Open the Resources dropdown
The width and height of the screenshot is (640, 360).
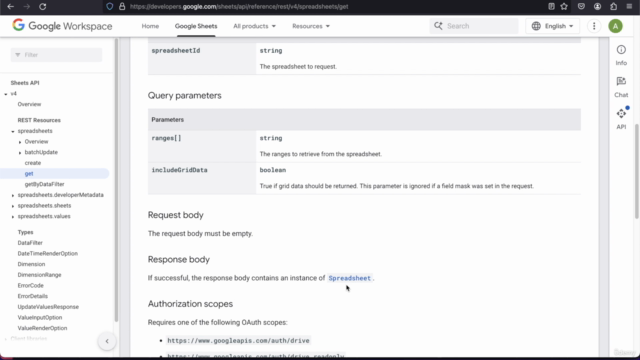click(311, 26)
